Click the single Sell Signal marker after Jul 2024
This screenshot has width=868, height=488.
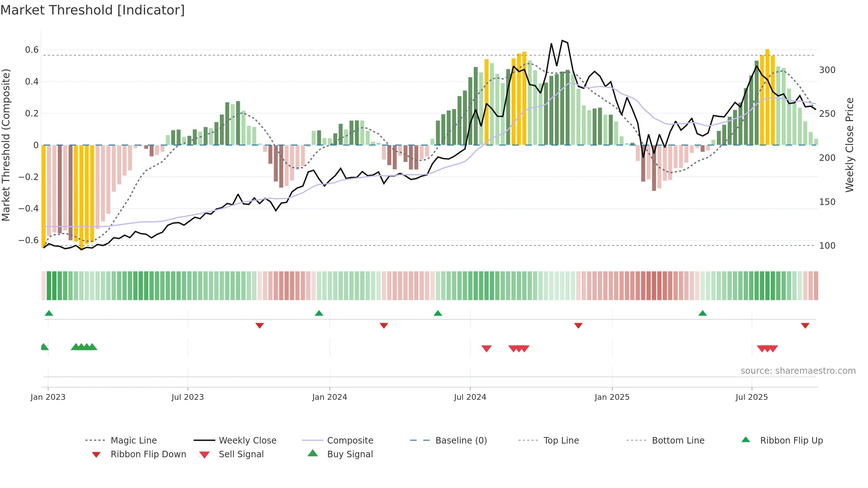(486, 348)
